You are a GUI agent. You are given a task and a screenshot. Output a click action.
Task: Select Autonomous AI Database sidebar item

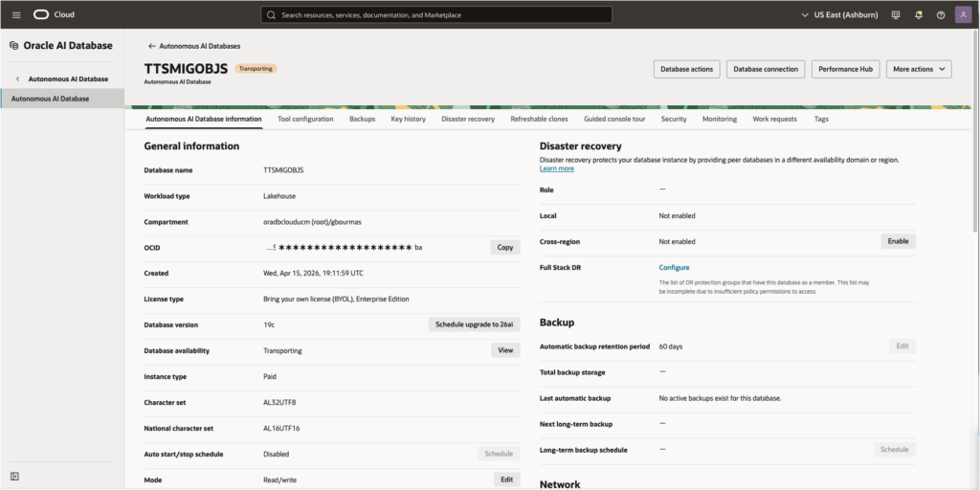62,99
